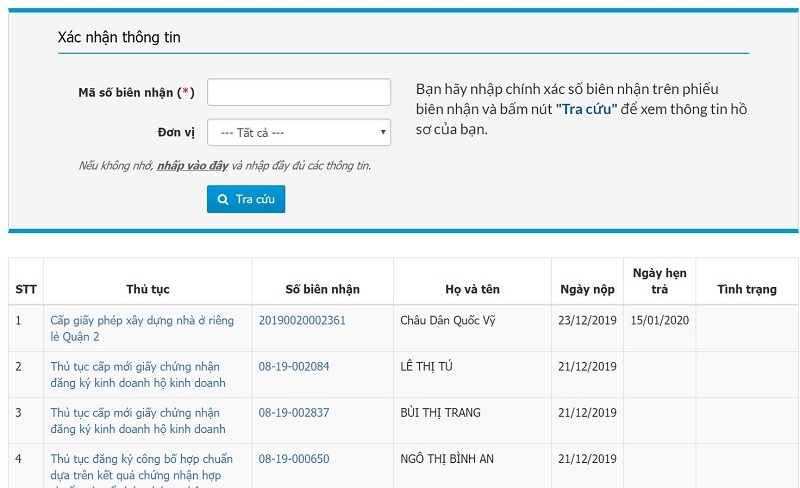Open the 'nhấp vào đây' link
This screenshot has height=488, width=800.
192,166
